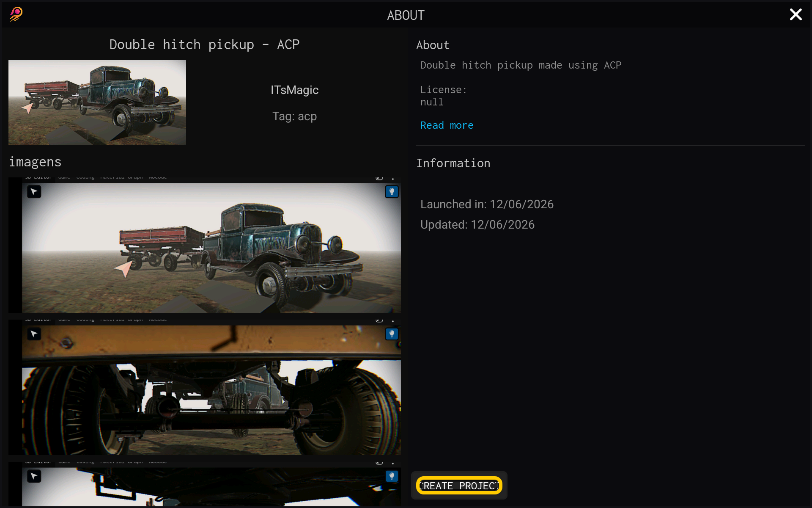The height and width of the screenshot is (508, 812).
Task: Click the author name ITsMagic
Action: point(295,90)
